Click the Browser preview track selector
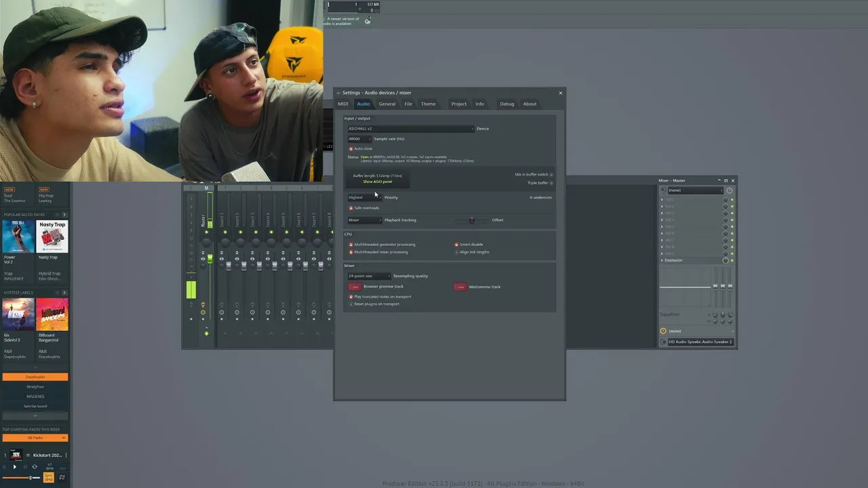 355,287
